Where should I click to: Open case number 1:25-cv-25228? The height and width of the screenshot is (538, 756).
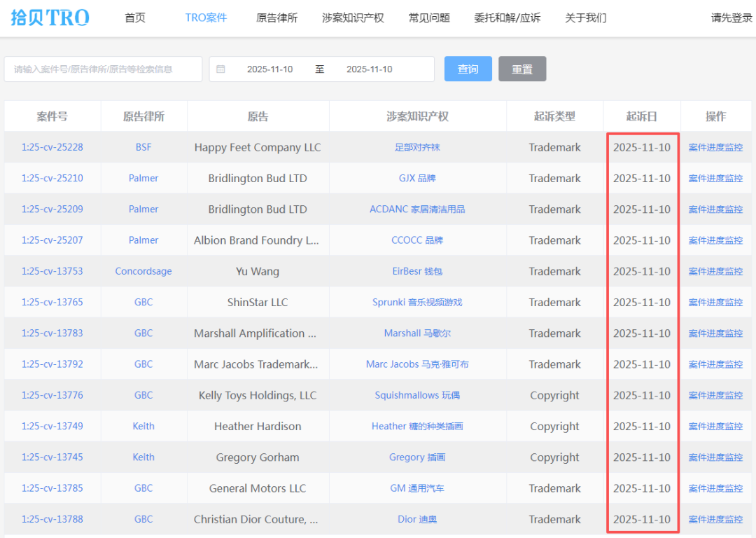(x=52, y=147)
